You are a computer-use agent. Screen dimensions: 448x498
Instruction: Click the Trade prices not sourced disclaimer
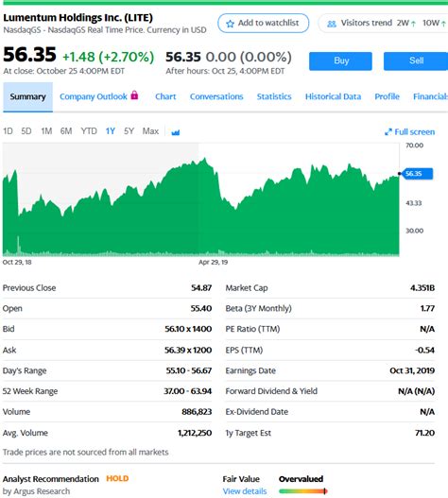(x=85, y=453)
